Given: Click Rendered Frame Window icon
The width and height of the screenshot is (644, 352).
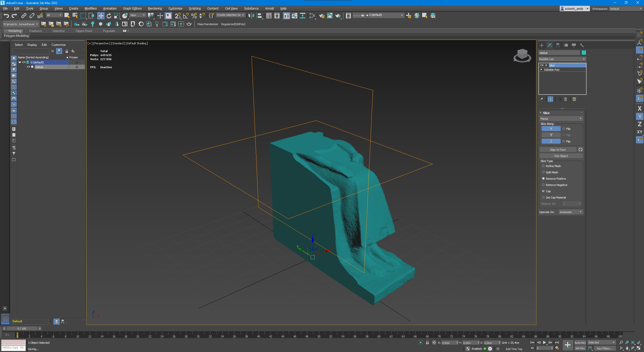Looking at the screenshot, I should [x=330, y=16].
